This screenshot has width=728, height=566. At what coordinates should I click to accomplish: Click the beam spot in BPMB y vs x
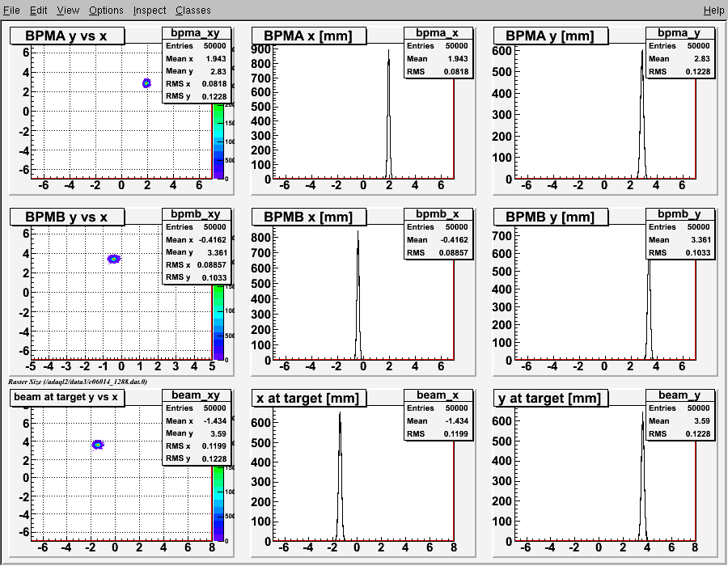[114, 259]
